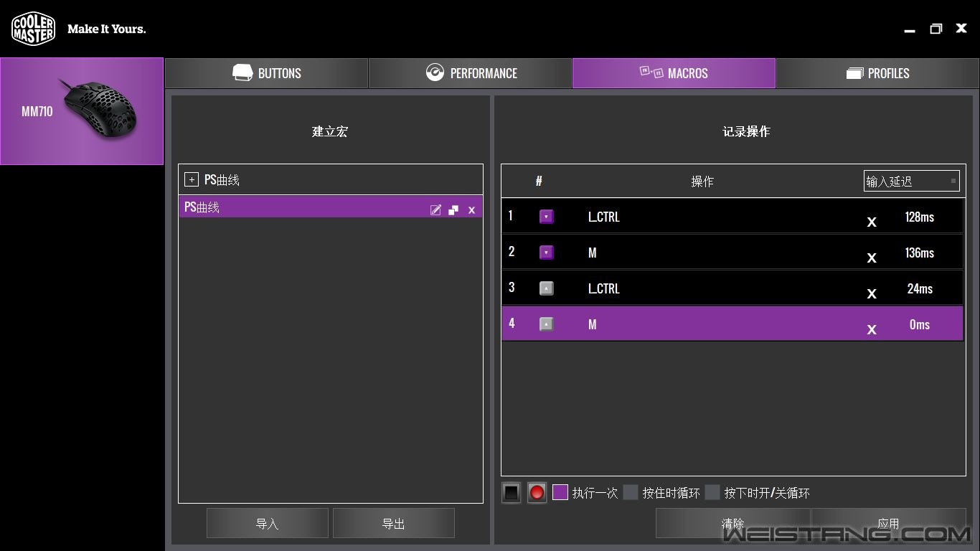Click the 0ms delay value
The width and height of the screenshot is (980, 551).
[x=920, y=324]
